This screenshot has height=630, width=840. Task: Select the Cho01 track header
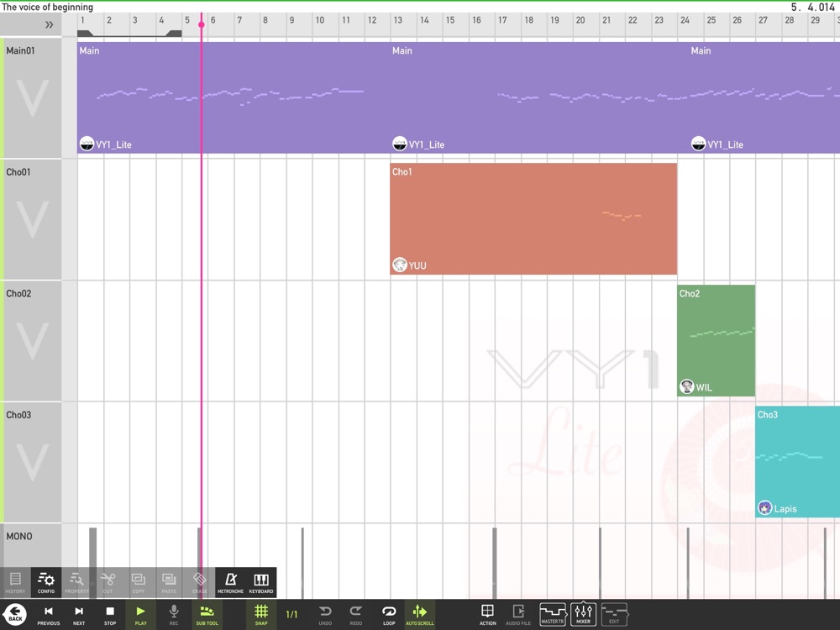[x=32, y=219]
